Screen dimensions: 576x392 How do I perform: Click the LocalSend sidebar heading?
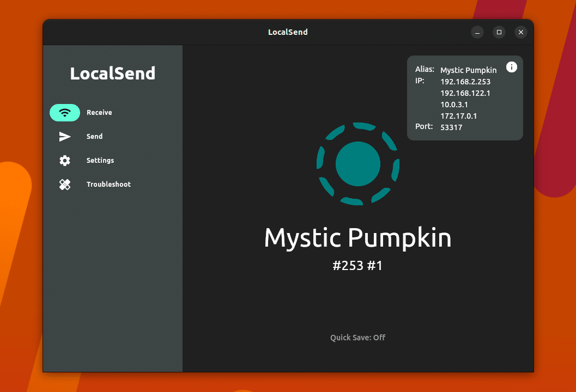point(112,73)
